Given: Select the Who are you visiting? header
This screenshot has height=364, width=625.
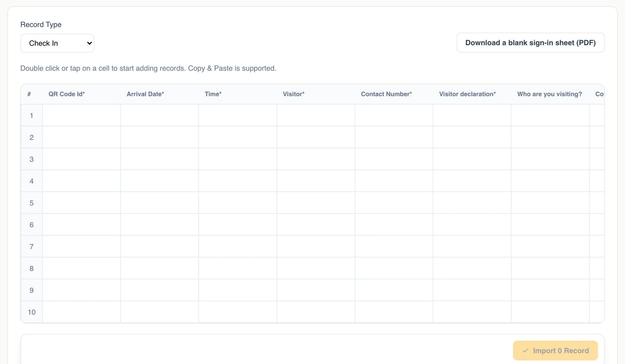Looking at the screenshot, I should tap(550, 94).
